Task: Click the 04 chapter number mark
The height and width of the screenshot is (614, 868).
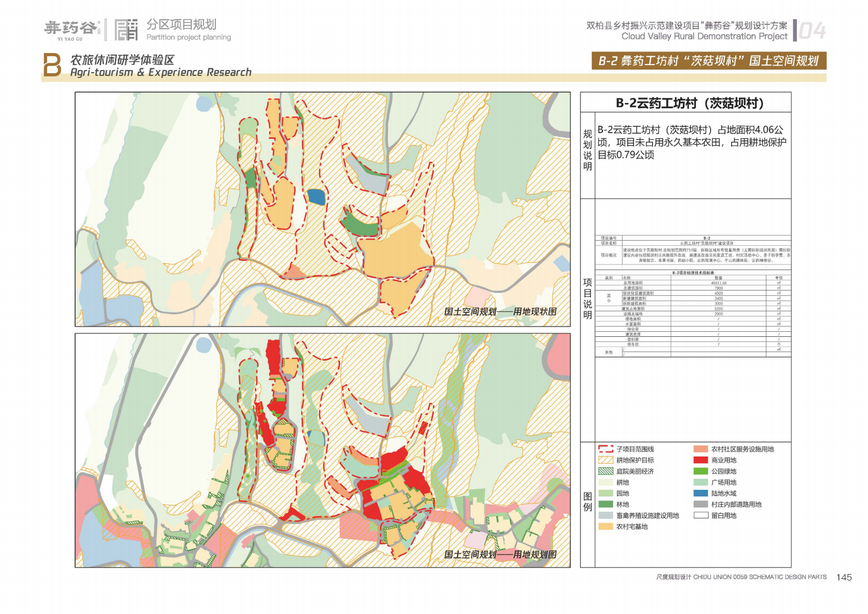Action: [812, 31]
